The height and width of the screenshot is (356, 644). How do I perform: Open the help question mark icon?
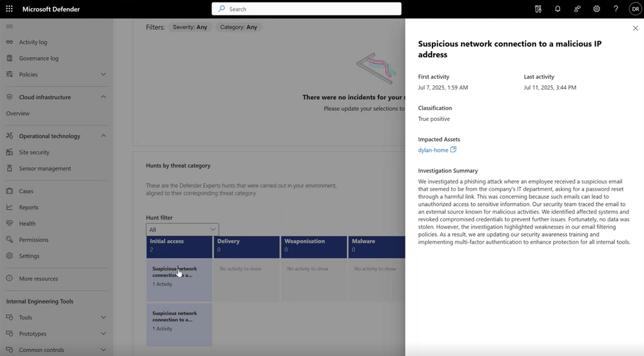[616, 8]
